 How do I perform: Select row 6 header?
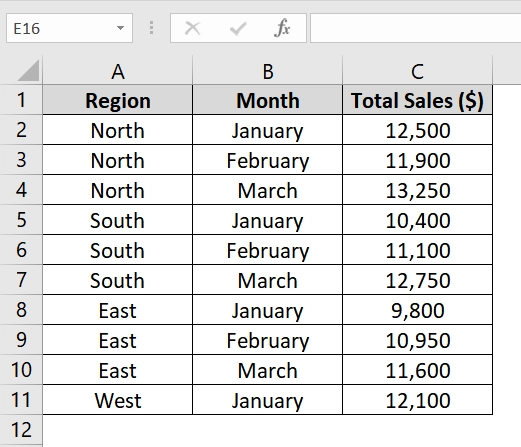(21, 250)
